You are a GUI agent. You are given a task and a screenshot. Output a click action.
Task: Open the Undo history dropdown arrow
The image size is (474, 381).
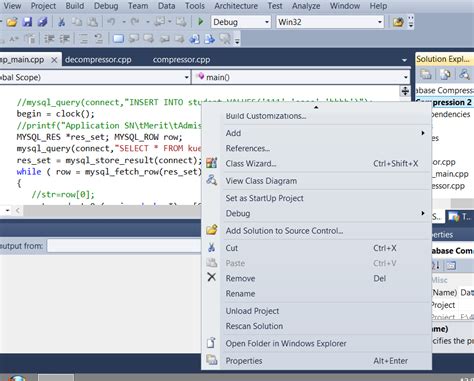tap(124, 22)
